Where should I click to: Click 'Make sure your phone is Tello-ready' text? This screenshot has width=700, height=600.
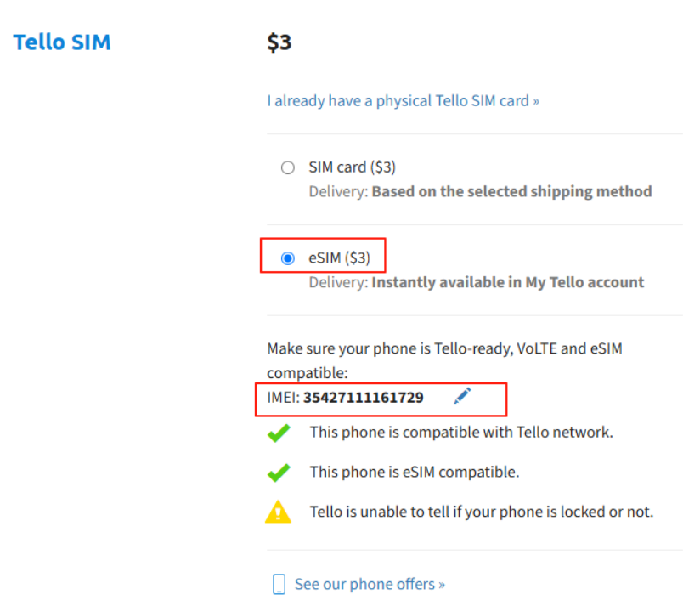444,360
